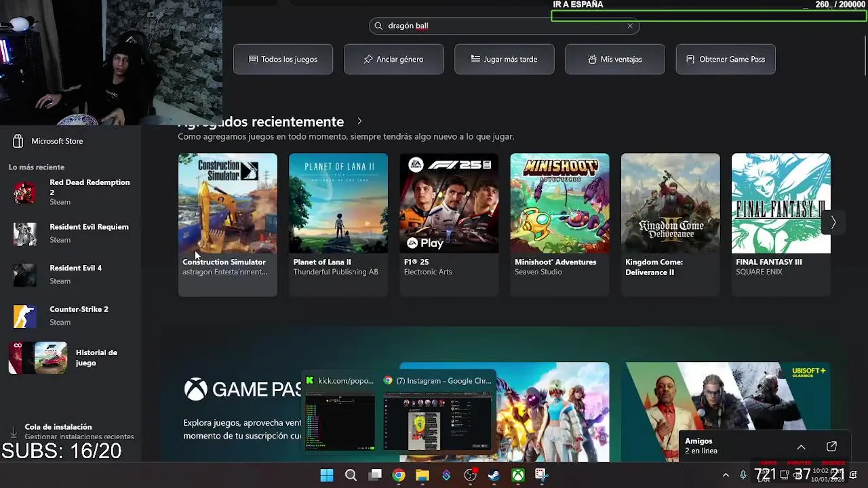Pop out the Amigos panel
This screenshot has height=488, width=868.
[831, 447]
